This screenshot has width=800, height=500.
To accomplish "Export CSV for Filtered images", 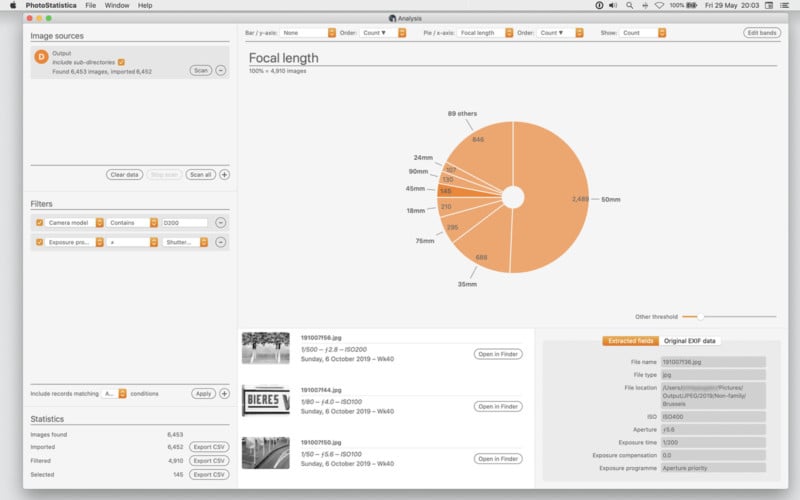I will tap(209, 461).
